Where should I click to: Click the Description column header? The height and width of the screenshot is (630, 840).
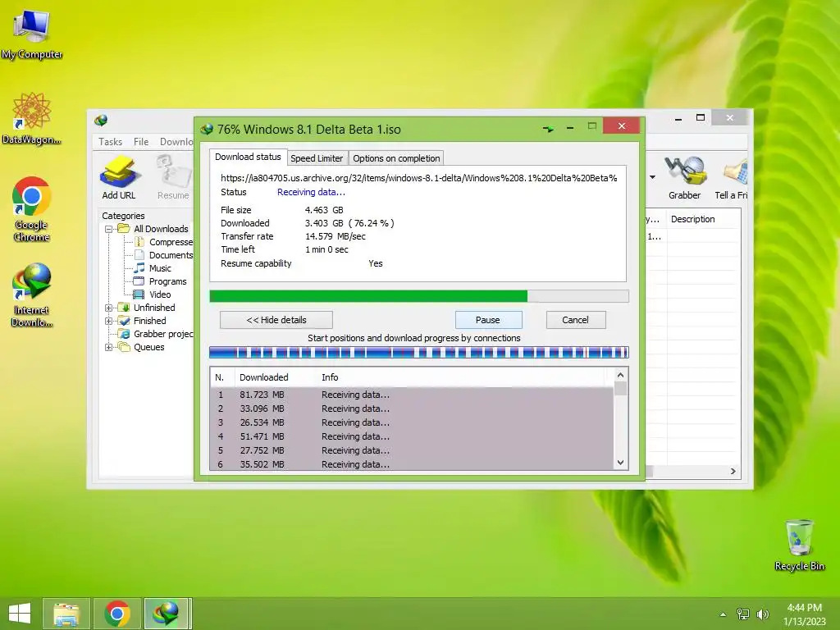coord(692,219)
